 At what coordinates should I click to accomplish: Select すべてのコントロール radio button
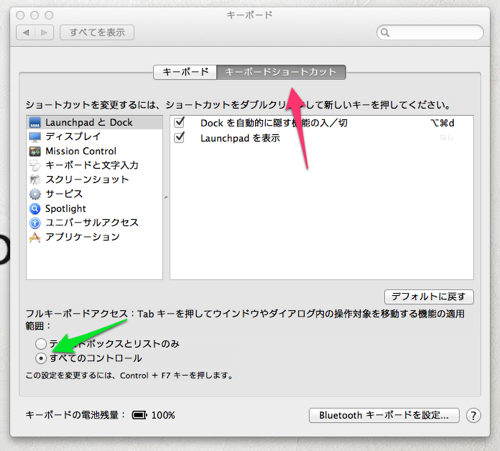coord(41,358)
